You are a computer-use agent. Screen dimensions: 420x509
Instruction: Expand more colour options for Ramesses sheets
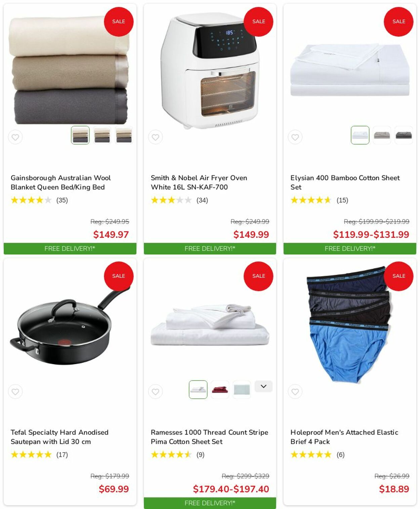263,386
